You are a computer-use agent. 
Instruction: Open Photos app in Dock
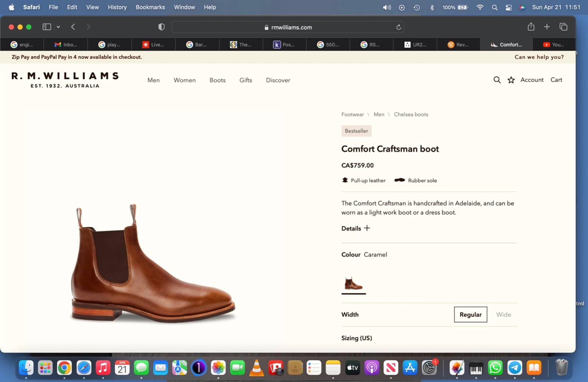(x=218, y=368)
